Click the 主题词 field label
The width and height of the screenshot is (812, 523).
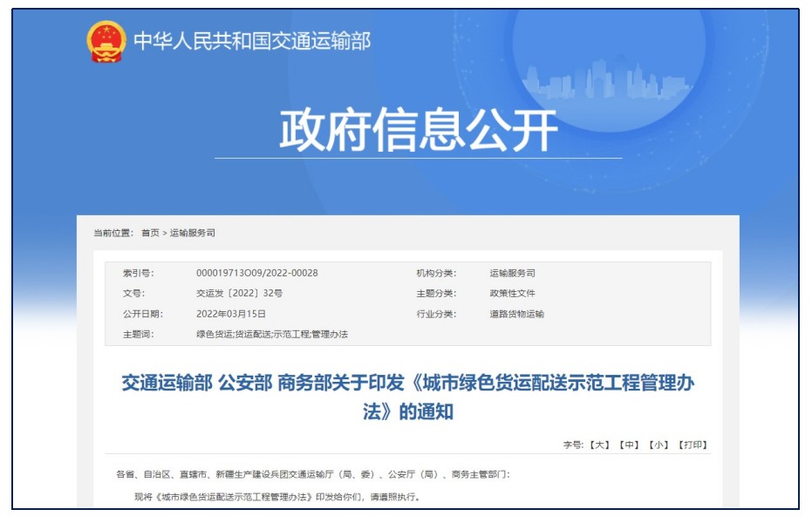pos(139,334)
